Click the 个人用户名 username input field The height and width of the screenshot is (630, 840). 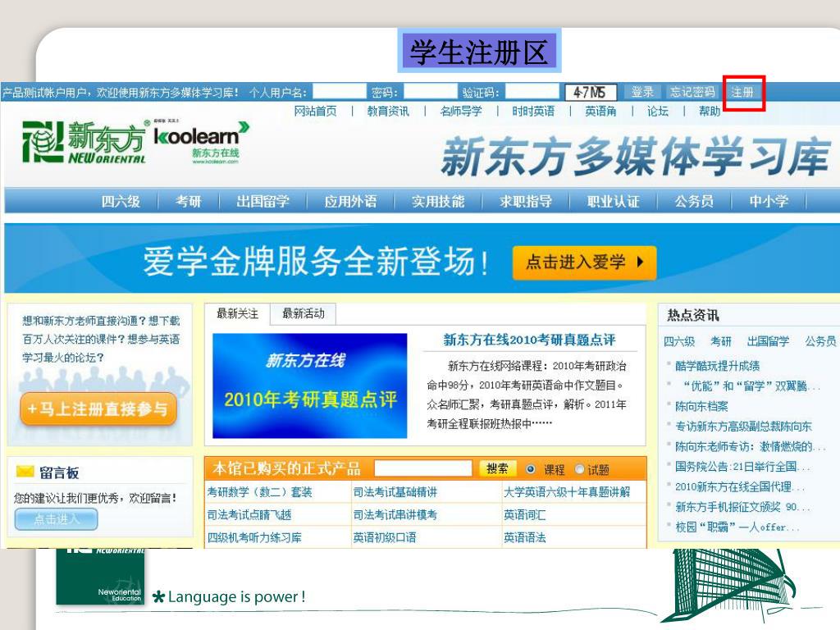click(x=339, y=92)
